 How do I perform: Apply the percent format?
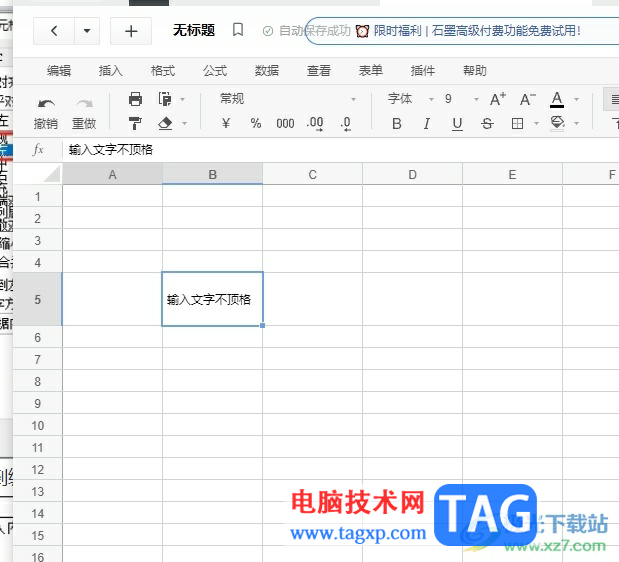[256, 123]
